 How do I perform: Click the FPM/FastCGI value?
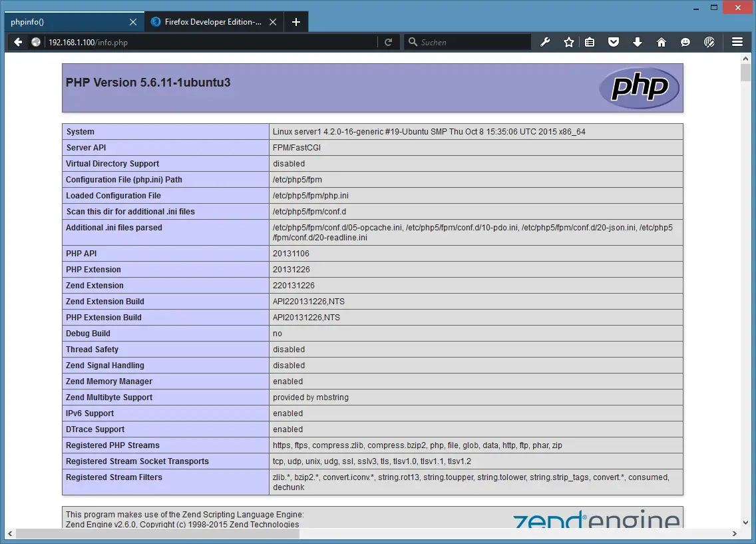(x=297, y=148)
